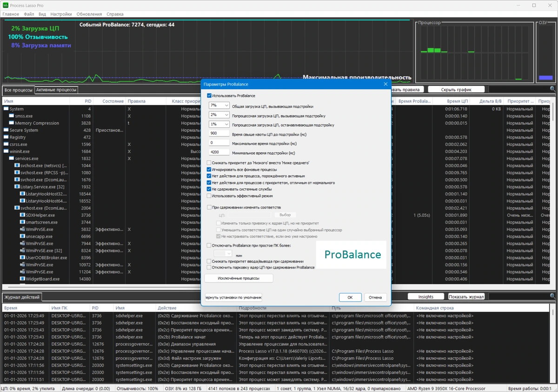Click the process list search magnifier icon
The height and width of the screenshot is (392, 558).
click(x=552, y=89)
